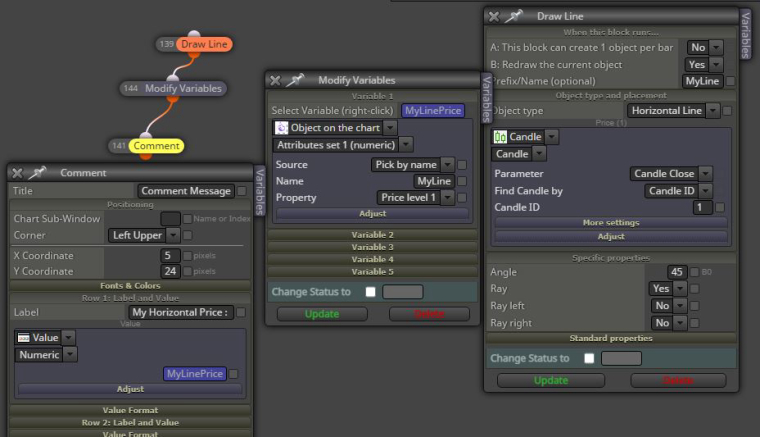Click Update in Modify Variables panel
The width and height of the screenshot is (760, 437).
[x=322, y=314]
